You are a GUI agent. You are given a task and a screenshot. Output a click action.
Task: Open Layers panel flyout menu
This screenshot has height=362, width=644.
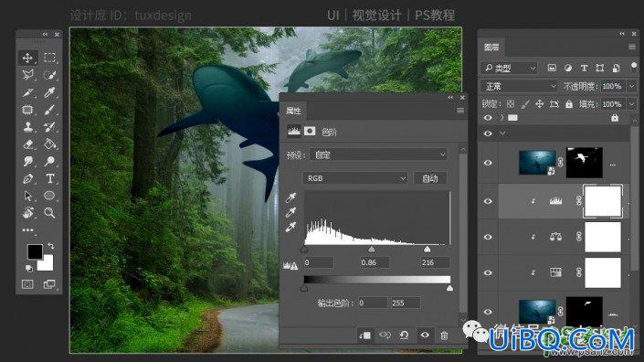pos(632,48)
